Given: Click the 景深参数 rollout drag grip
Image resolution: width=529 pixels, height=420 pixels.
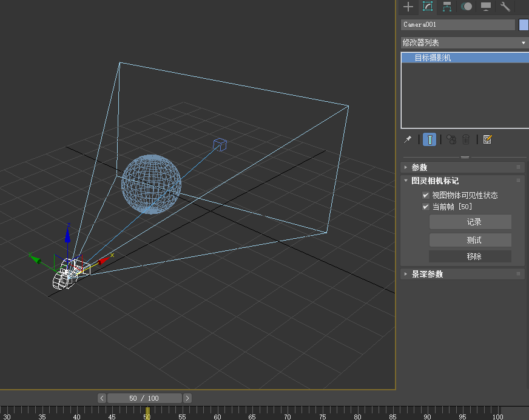Looking at the screenshot, I should tap(519, 274).
